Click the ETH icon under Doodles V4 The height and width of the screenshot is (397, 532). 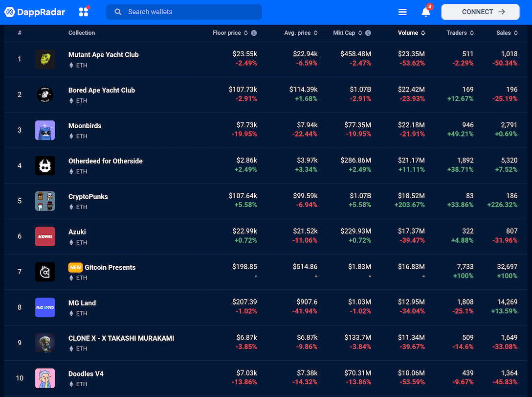pyautogui.click(x=71, y=384)
